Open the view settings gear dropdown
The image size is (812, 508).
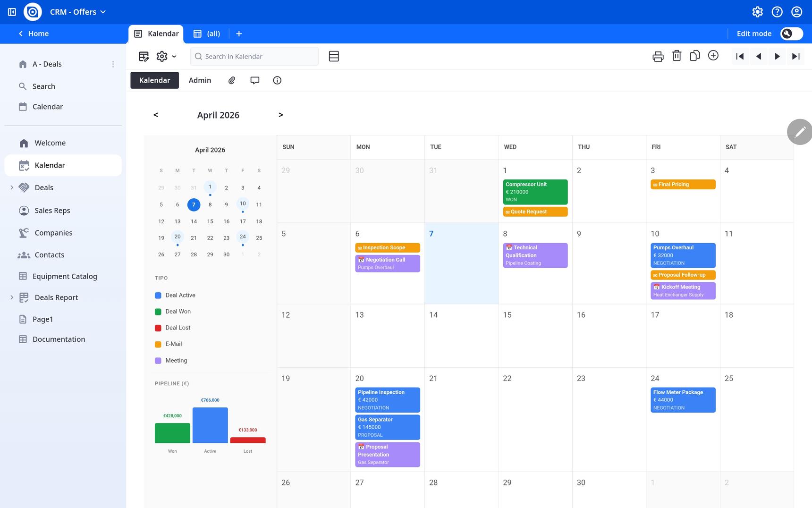(x=166, y=57)
